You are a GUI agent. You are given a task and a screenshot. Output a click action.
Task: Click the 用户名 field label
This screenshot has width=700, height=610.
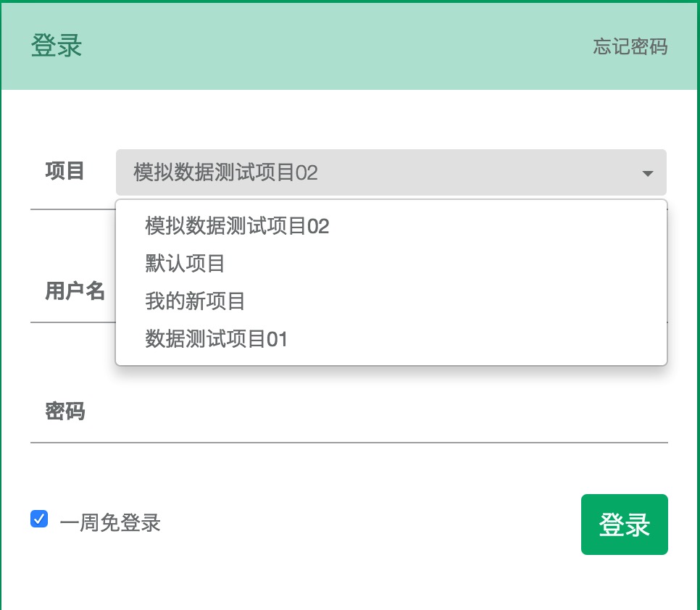(75, 291)
